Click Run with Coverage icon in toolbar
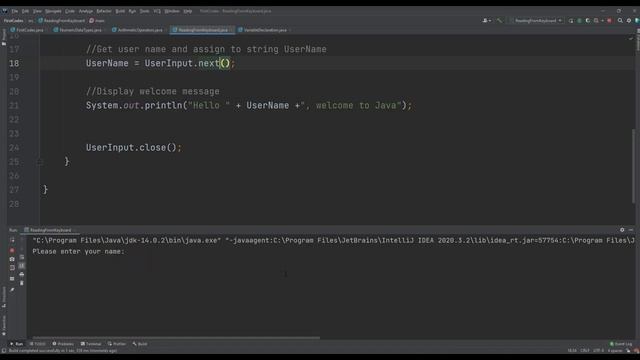Image resolution: width=640 pixels, height=360 pixels. click(x=588, y=20)
